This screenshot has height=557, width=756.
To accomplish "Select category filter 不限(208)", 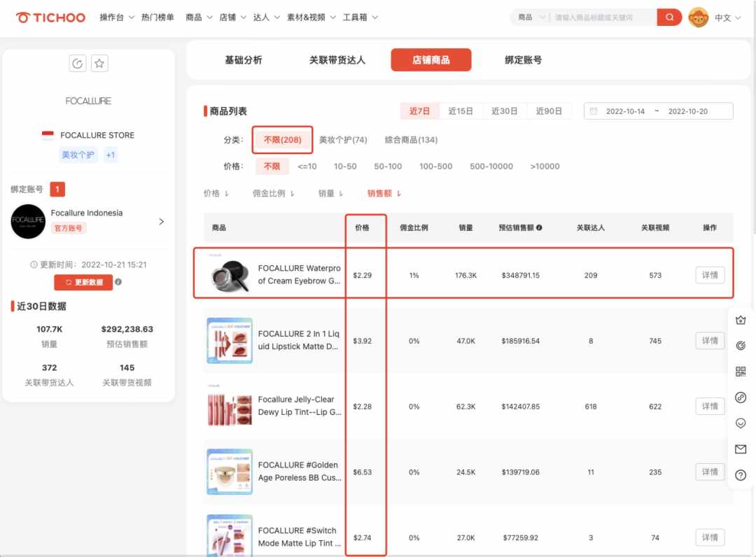I will (x=283, y=140).
